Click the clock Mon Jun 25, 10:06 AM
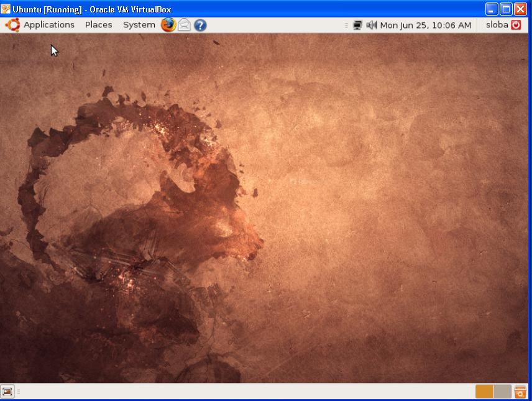Screen dimensions: 532x401 point(426,25)
